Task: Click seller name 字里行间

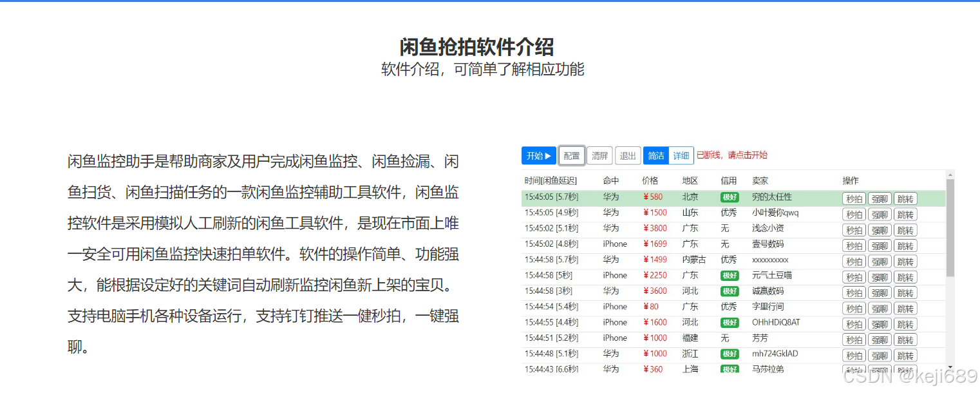Action: (x=768, y=307)
